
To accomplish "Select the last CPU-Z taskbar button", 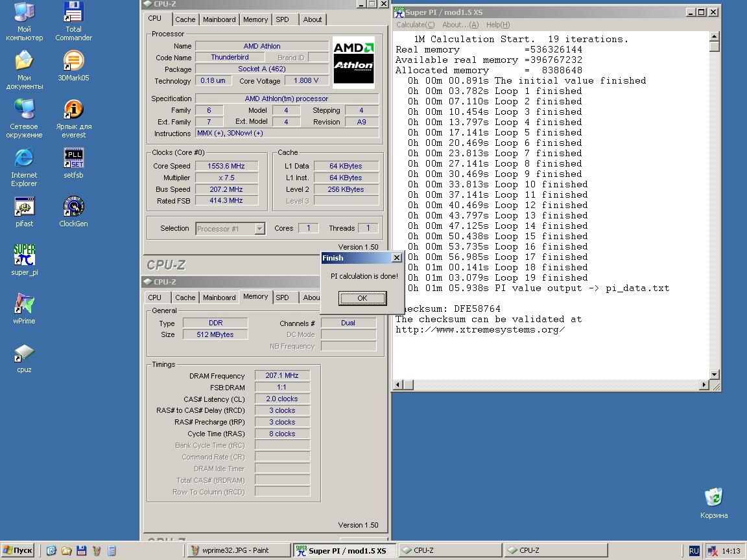I will point(556,550).
